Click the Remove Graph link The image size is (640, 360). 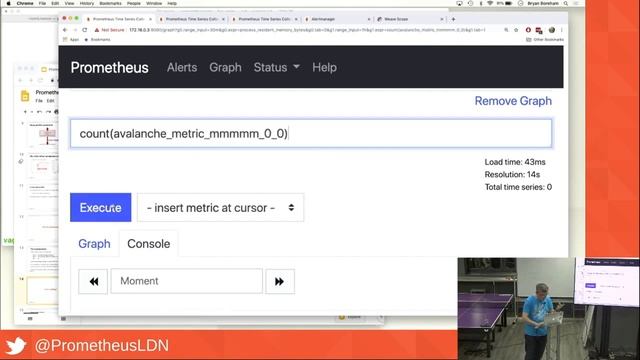[513, 101]
